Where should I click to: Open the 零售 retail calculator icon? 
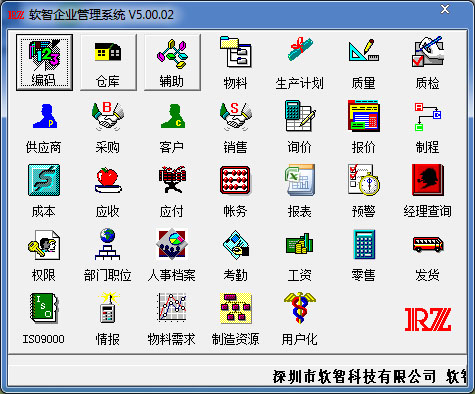364,255
